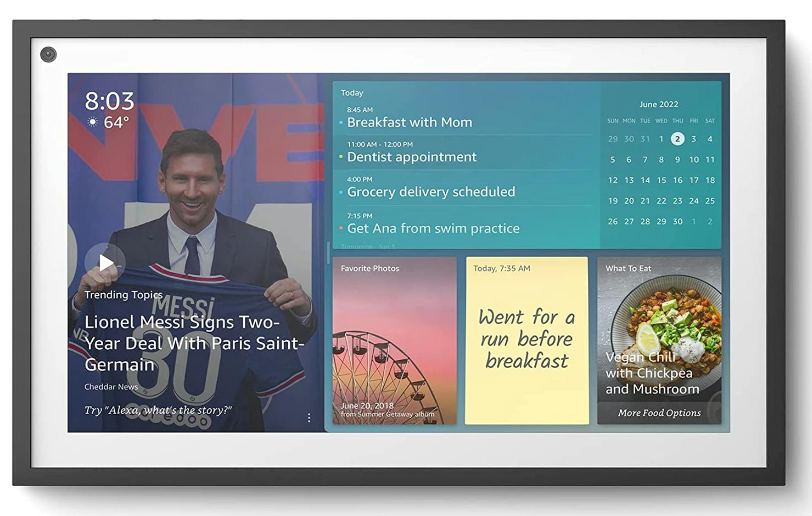
Task: Open the three-dot options menu
Action: pos(309,418)
